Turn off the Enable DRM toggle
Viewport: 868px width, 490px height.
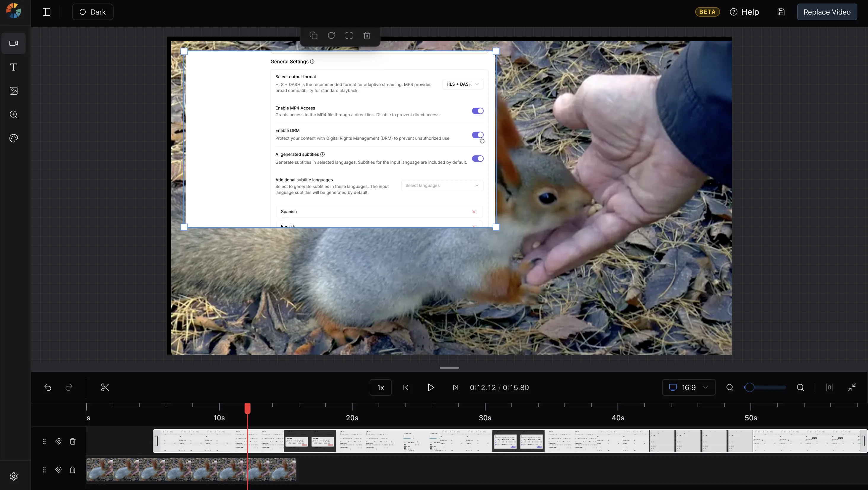point(478,135)
